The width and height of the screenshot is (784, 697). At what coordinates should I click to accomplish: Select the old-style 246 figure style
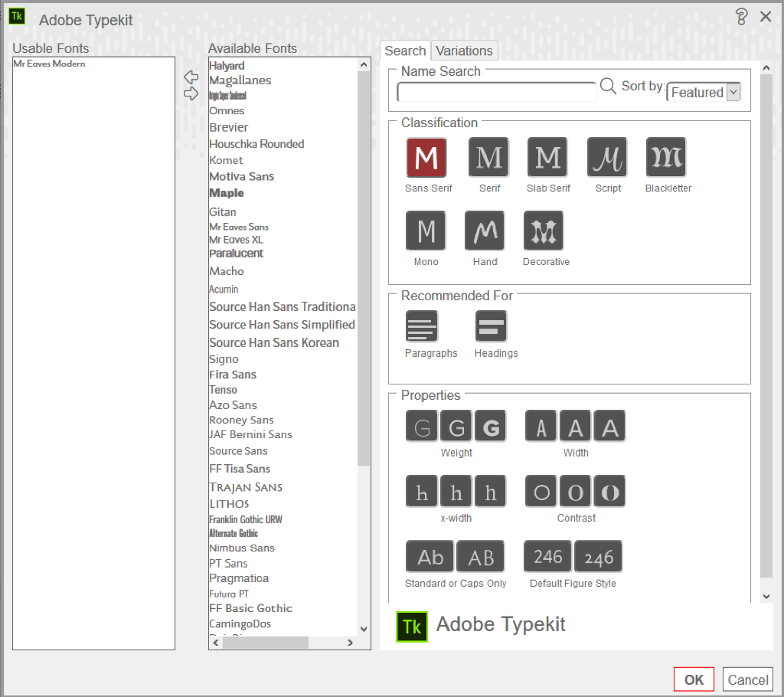click(x=598, y=556)
